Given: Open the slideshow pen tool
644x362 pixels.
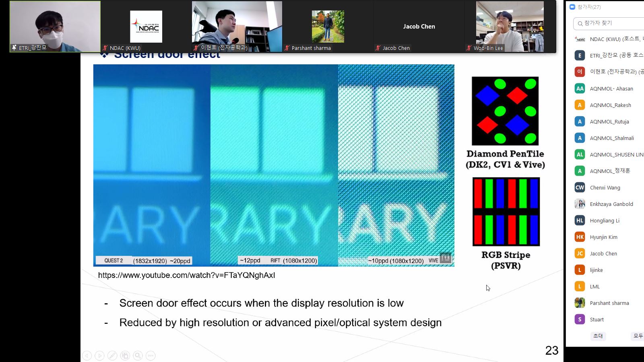Looking at the screenshot, I should pos(112,356).
